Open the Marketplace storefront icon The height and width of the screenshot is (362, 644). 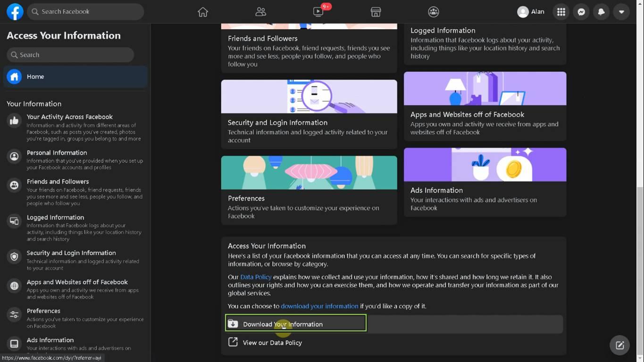point(376,12)
